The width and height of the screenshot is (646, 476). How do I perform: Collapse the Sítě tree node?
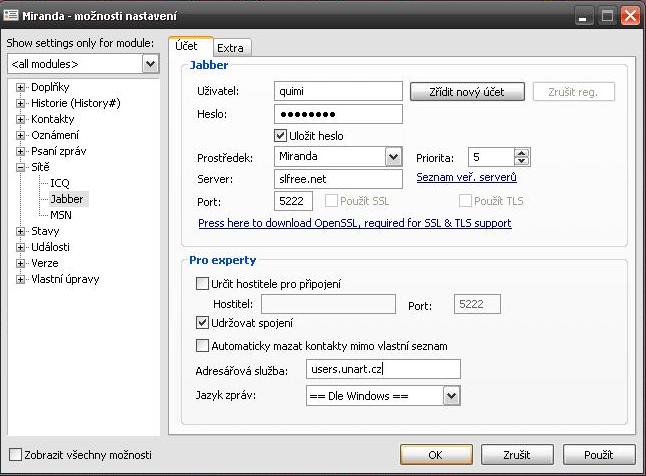click(x=20, y=167)
